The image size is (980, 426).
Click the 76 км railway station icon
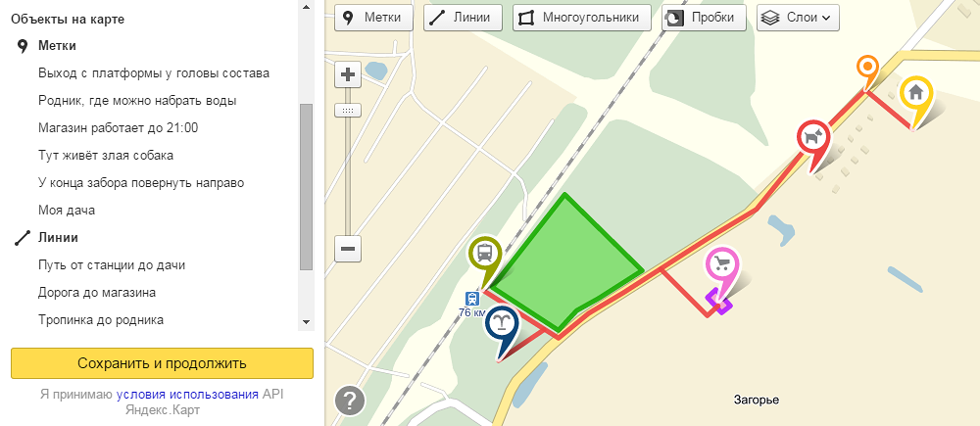click(472, 300)
